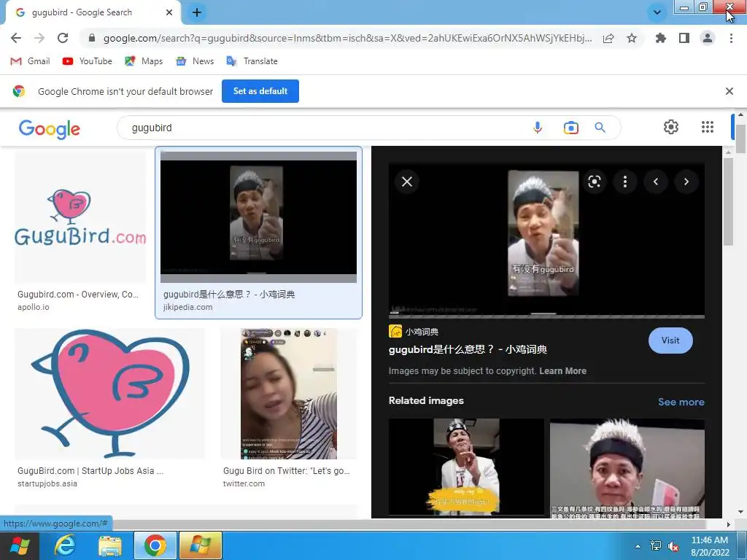Click the preview panel title gugubird是什么意思
This screenshot has height=560, width=747.
468,349
